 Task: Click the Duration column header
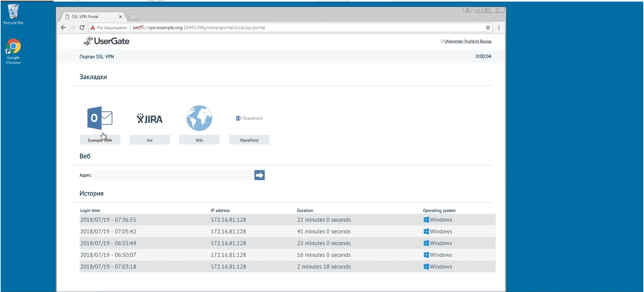point(305,211)
